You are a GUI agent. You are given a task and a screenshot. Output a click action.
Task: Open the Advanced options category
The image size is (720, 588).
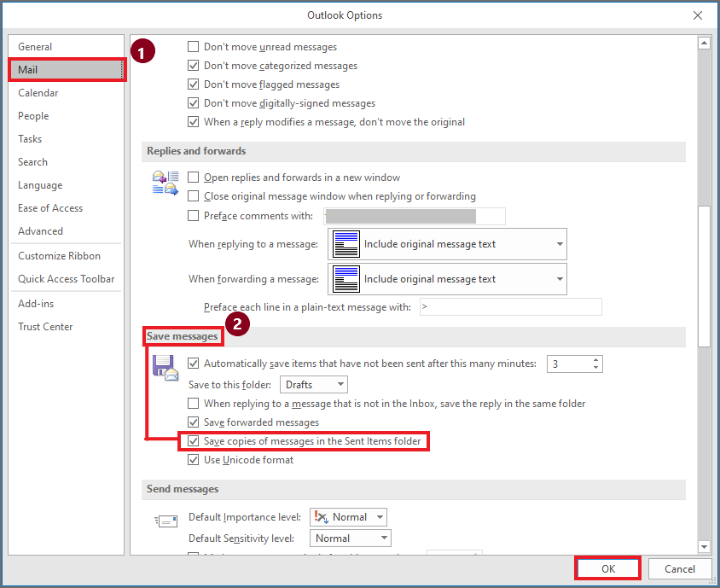pos(67,231)
